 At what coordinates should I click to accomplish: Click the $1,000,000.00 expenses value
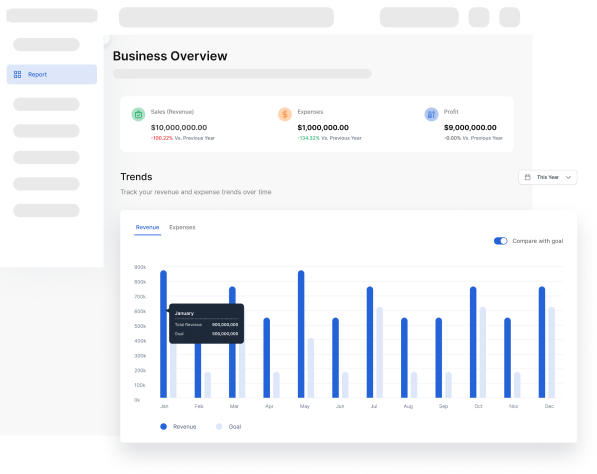323,128
